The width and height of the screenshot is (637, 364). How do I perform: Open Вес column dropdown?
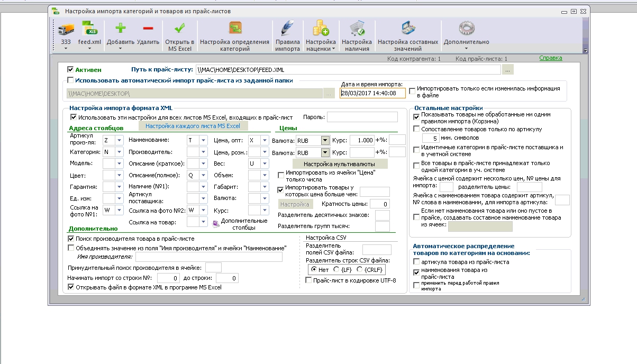(x=265, y=163)
